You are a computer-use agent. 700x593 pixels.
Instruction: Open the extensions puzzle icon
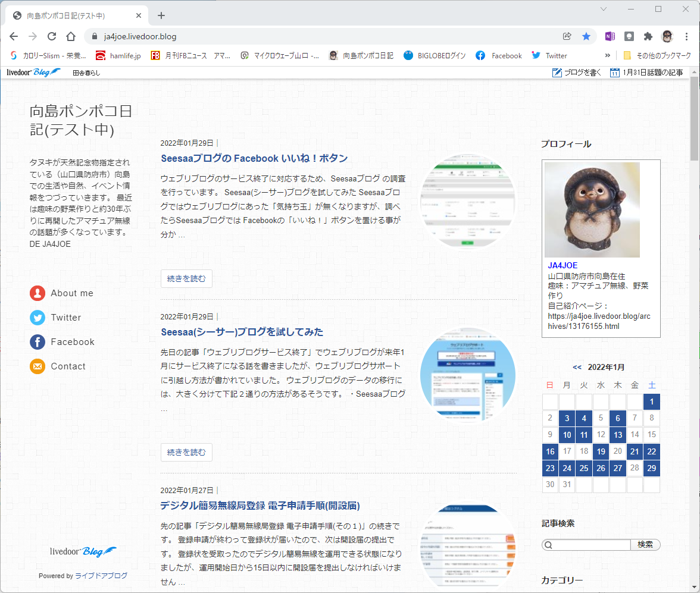(648, 37)
